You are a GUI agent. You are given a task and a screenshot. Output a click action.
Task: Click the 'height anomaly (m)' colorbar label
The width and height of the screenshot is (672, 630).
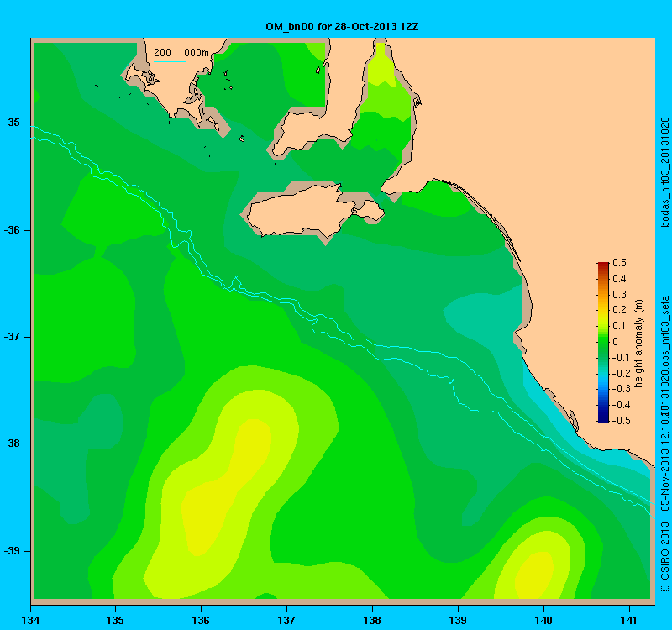click(x=639, y=343)
